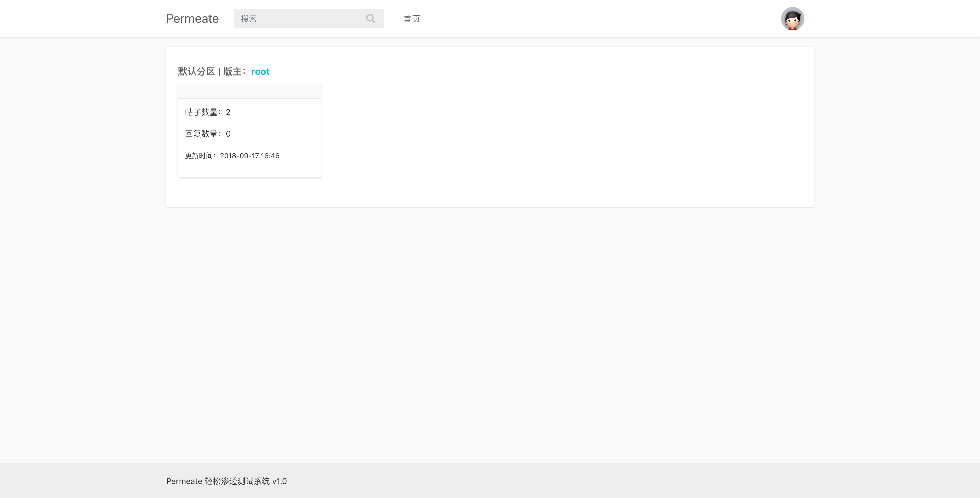Click 轻松渗透测试系统 in the footer
Screen dimensions: 980x498
pyautogui.click(x=237, y=481)
